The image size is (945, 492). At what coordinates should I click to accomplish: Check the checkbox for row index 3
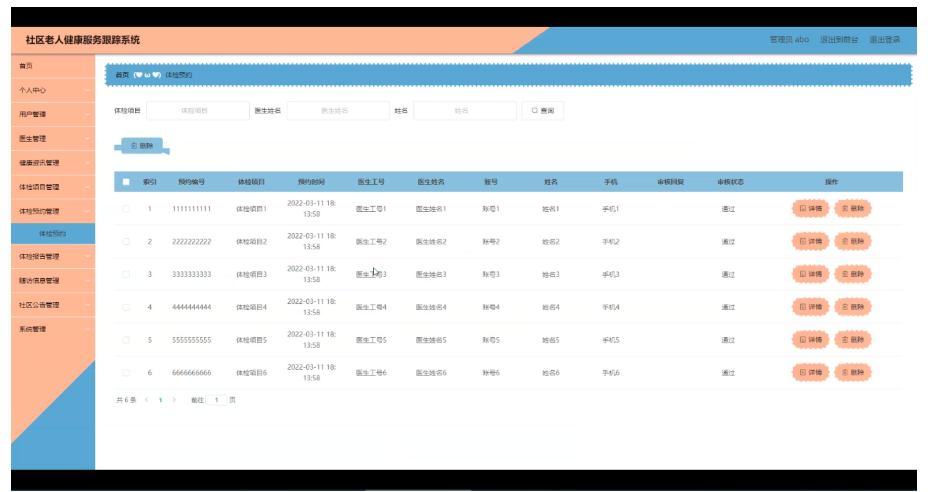[126, 274]
